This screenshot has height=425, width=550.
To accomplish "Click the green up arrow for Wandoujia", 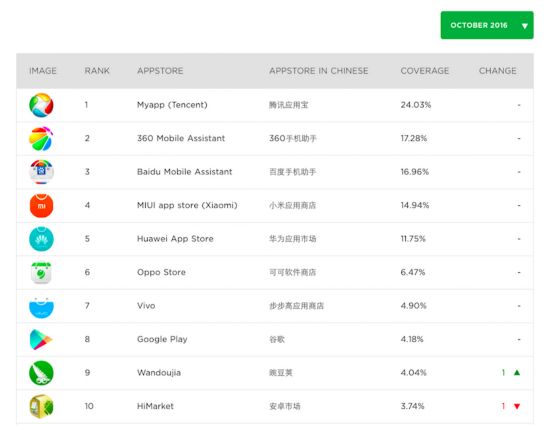I will [517, 372].
